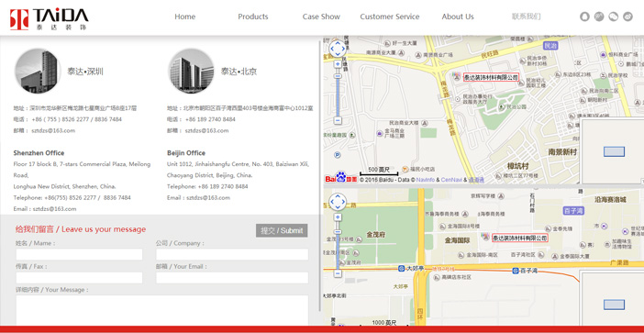Click the Beijing office building thumbnail
This screenshot has width=644, height=333.
click(192, 71)
